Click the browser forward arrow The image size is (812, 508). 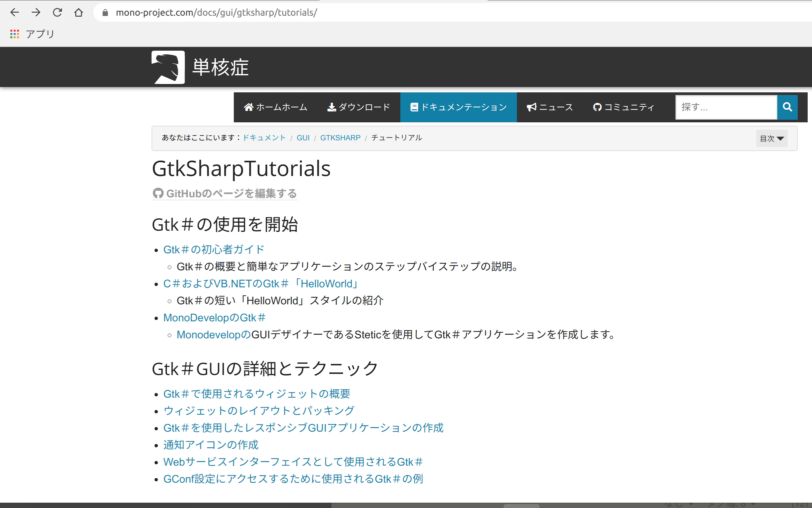[36, 12]
